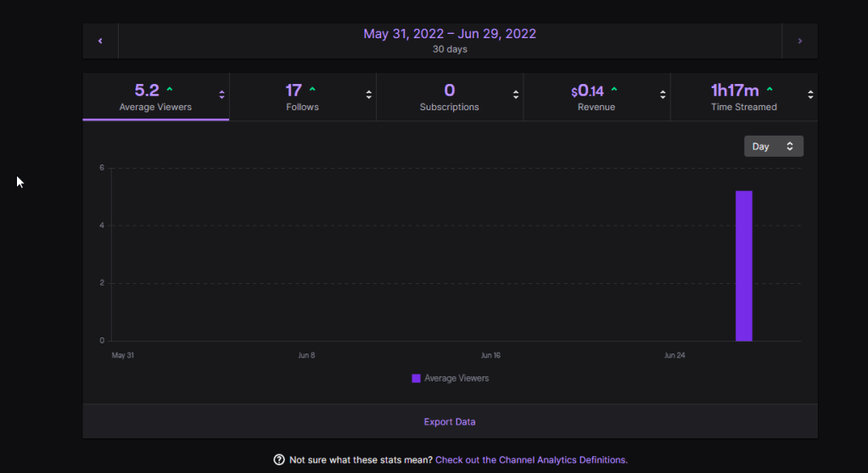Click the question mark help icon
Screen dimensions: 868x473
(279, 459)
